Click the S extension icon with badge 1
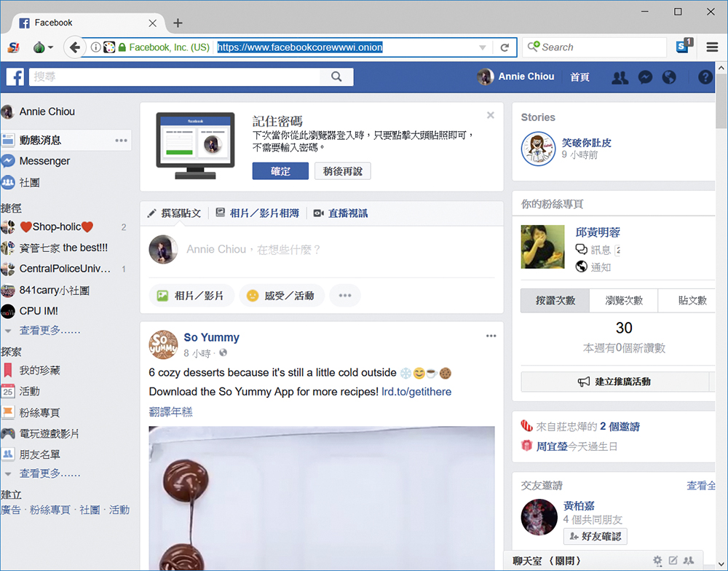 [684, 46]
